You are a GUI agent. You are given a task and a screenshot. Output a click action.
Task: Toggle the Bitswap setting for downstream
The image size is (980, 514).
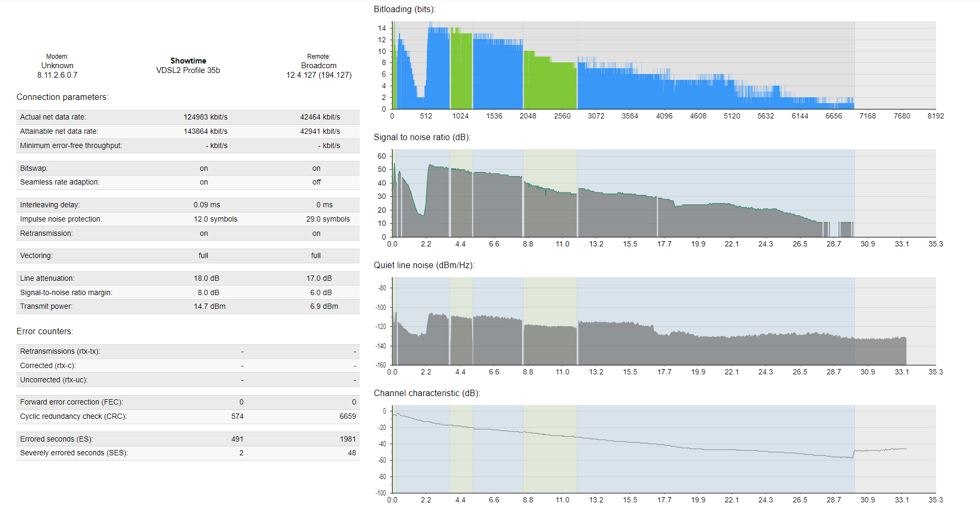click(x=203, y=168)
